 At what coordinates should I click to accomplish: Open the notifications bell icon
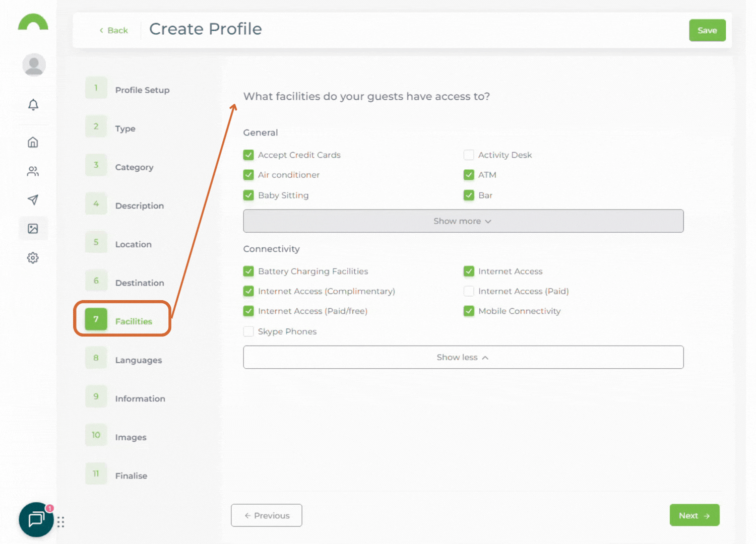click(x=33, y=105)
